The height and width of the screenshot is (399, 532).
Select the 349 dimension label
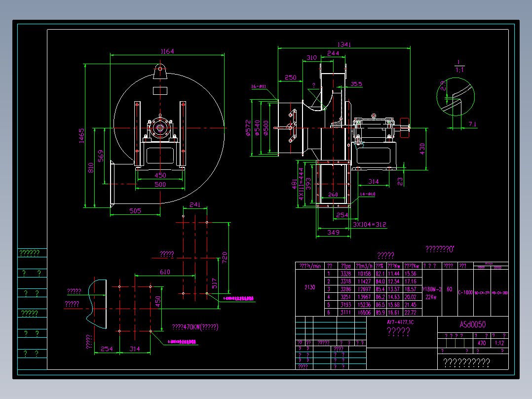click(x=333, y=232)
